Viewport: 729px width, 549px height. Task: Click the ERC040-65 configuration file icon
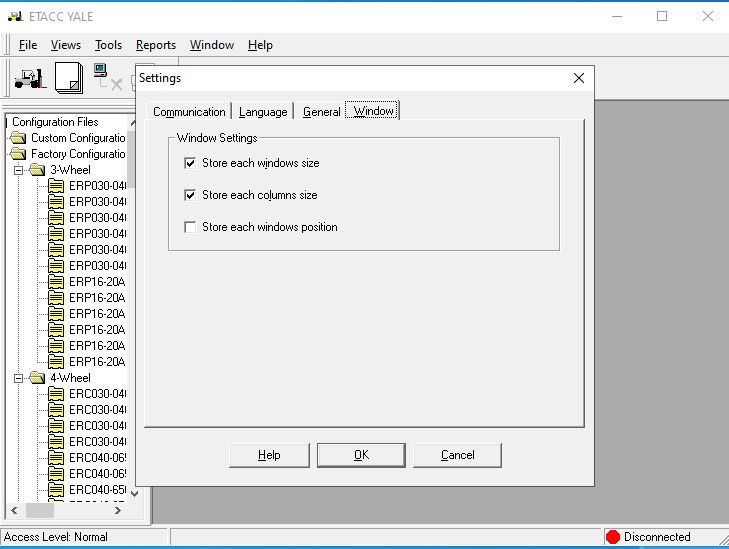coord(56,489)
